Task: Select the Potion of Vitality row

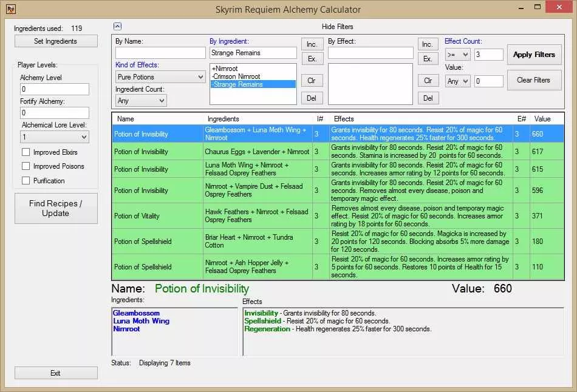Action: tap(338, 216)
